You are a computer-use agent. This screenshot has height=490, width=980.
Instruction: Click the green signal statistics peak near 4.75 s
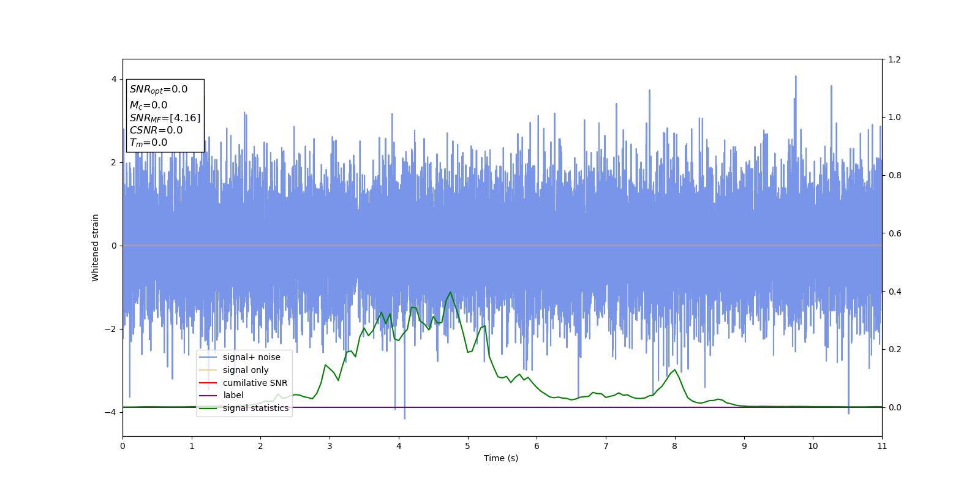coord(450,292)
